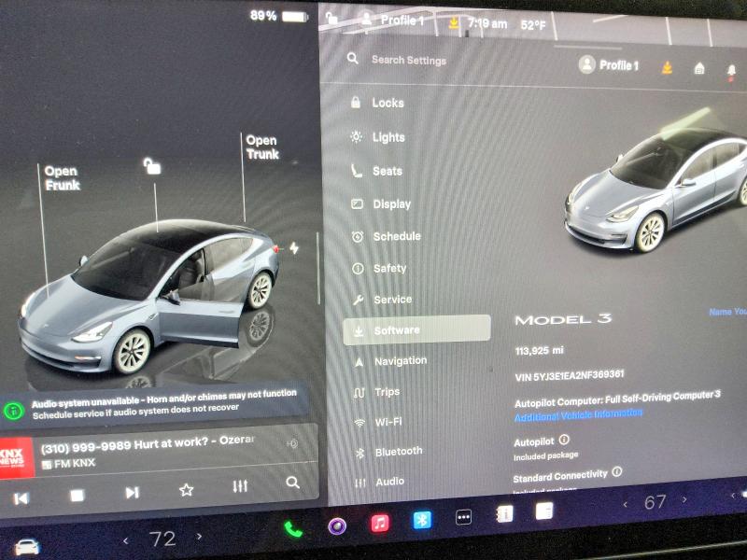
Task: Open the Seats settings menu
Action: (x=376, y=171)
